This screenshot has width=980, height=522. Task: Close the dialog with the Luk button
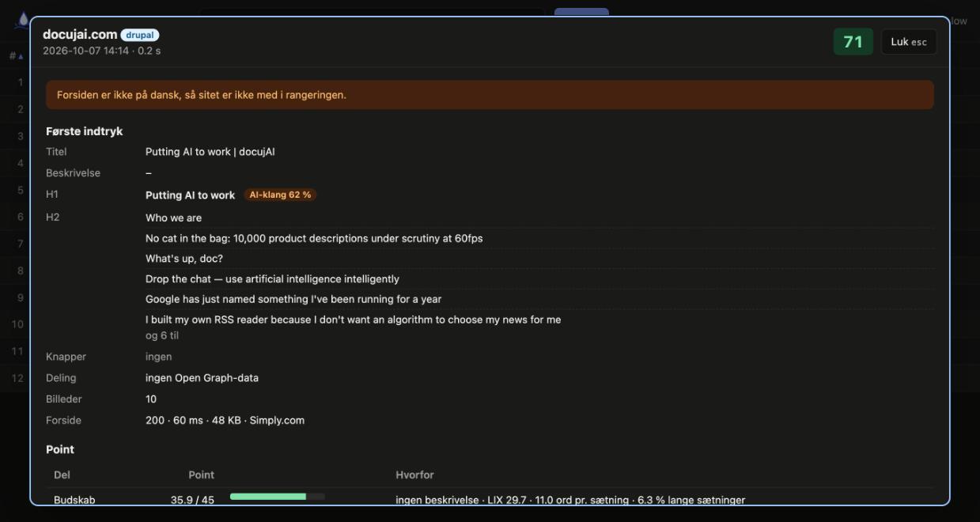pos(909,42)
